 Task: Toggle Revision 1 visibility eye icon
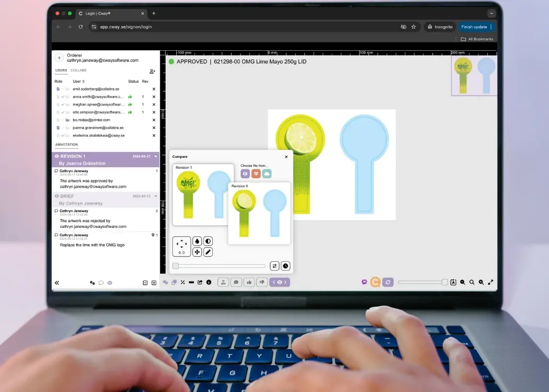tap(57, 156)
